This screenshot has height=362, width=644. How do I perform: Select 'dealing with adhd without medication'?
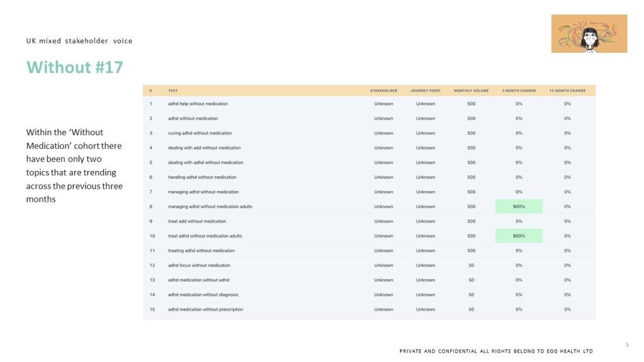tap(206, 163)
